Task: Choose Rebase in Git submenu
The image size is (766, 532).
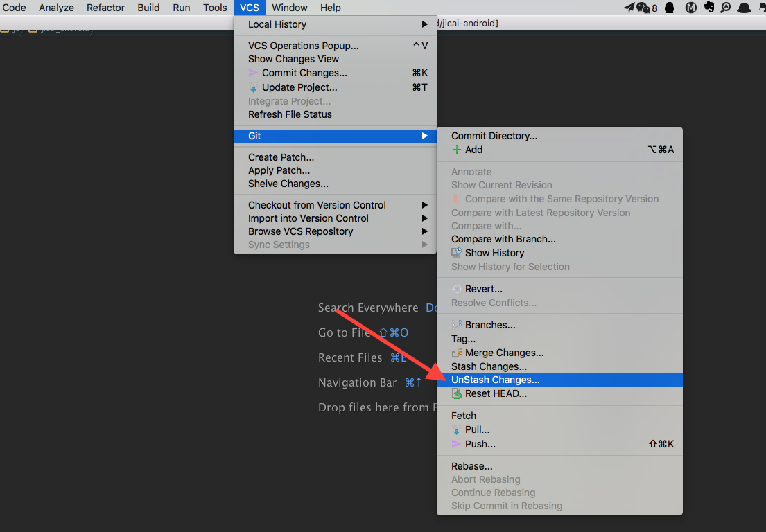Action: 560,466
